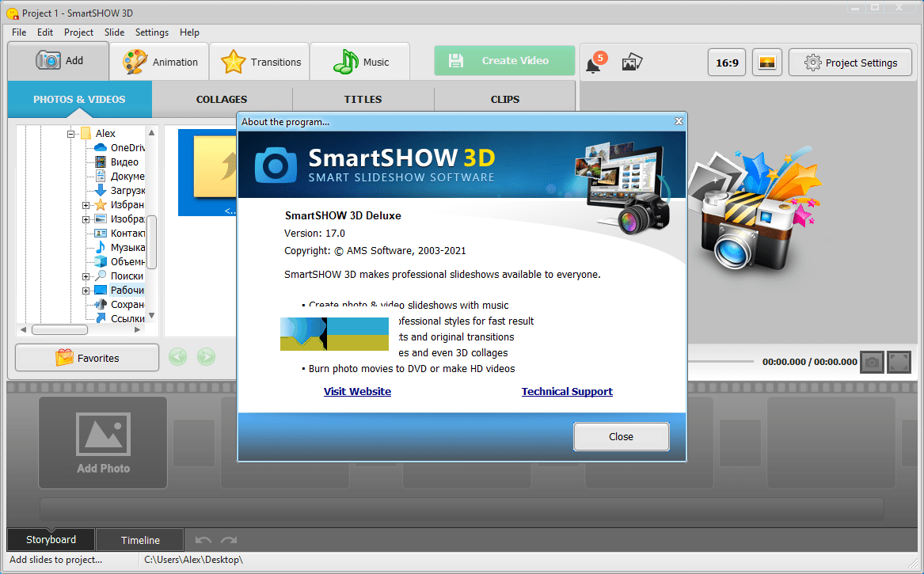Open notifications bell with badge 5

point(595,63)
